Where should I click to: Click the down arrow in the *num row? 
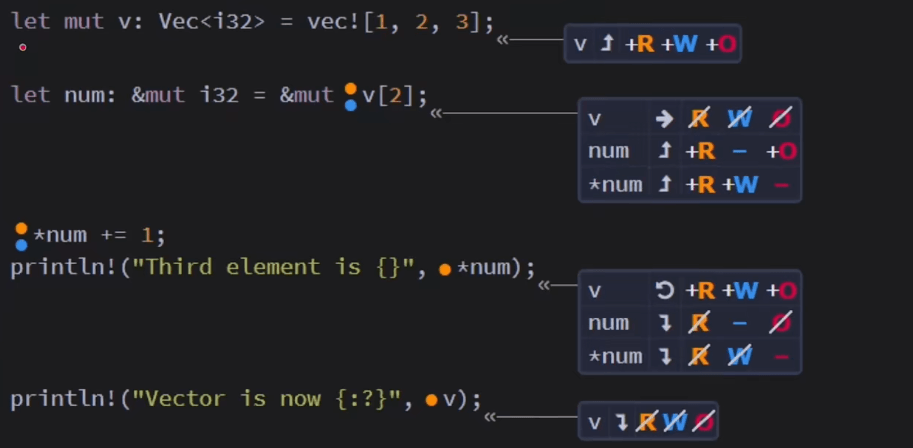[x=666, y=357]
